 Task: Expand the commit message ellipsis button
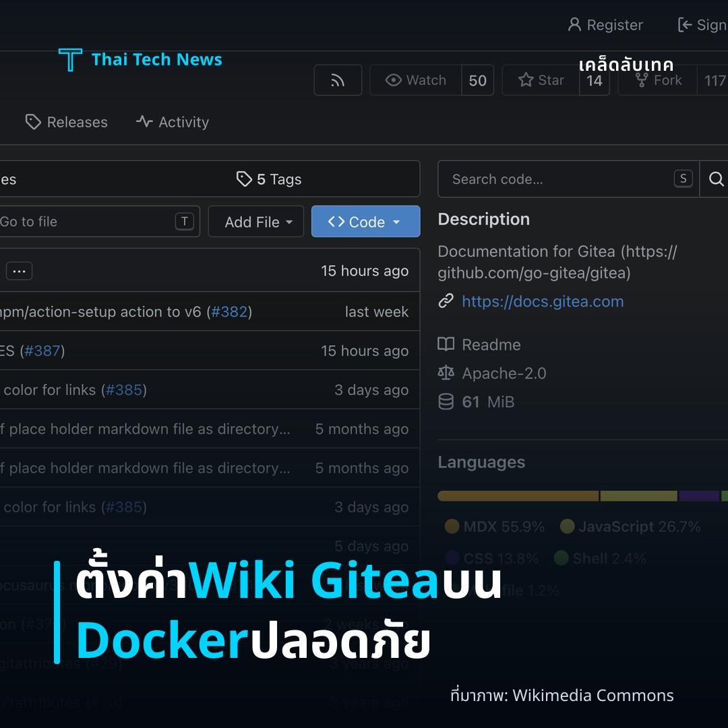coord(19,271)
